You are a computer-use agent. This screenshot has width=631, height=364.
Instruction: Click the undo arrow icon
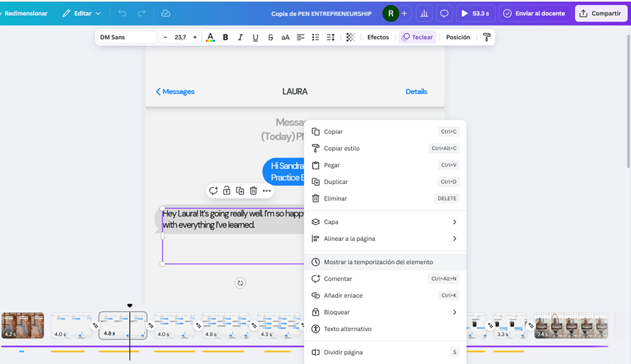pyautogui.click(x=122, y=13)
